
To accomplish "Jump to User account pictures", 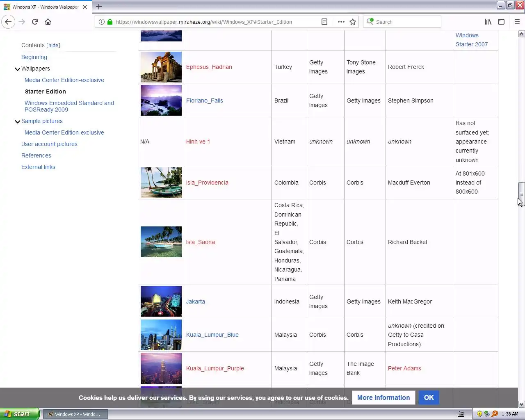I will [x=49, y=144].
